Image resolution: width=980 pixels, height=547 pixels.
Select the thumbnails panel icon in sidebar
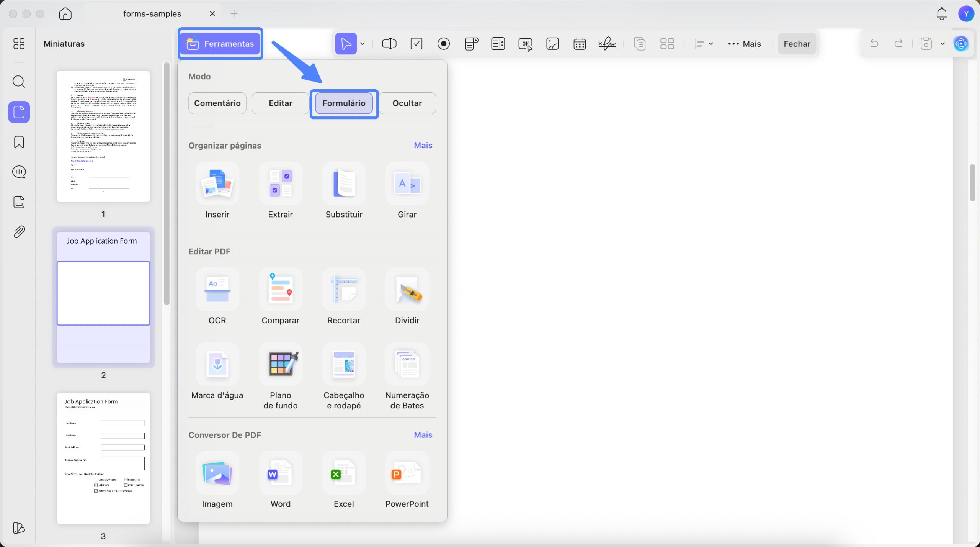coord(19,112)
